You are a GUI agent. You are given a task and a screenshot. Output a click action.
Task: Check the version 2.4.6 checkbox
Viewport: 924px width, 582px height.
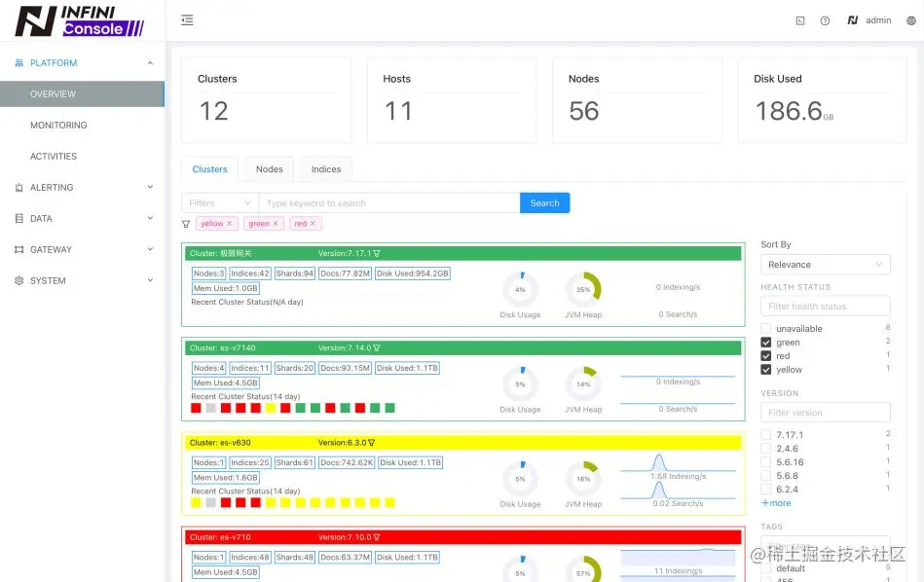pyautogui.click(x=766, y=449)
